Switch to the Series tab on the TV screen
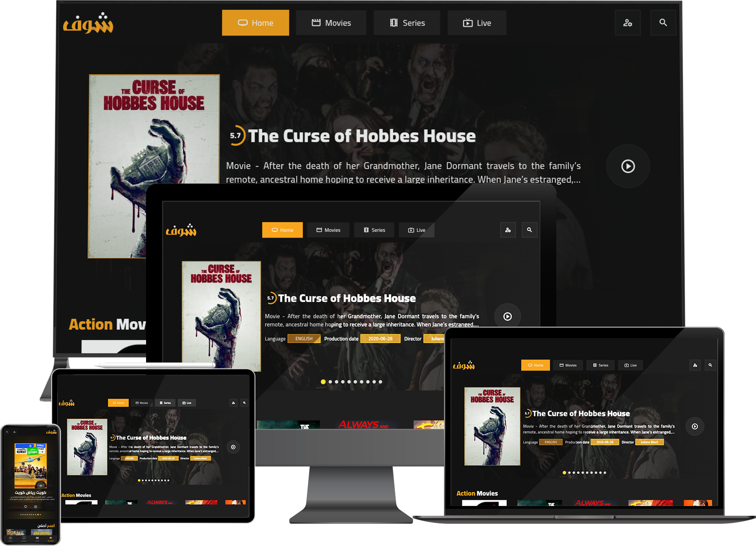This screenshot has width=756, height=546. pos(407,23)
